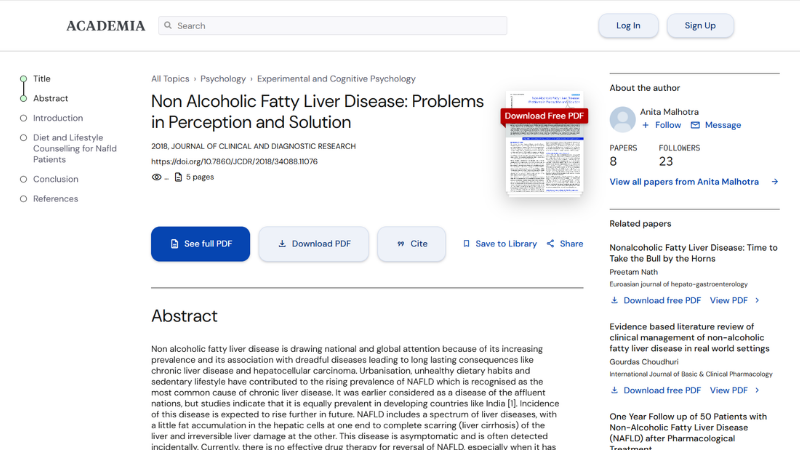Open the Cite dialog
The width and height of the screenshot is (800, 450).
click(411, 244)
